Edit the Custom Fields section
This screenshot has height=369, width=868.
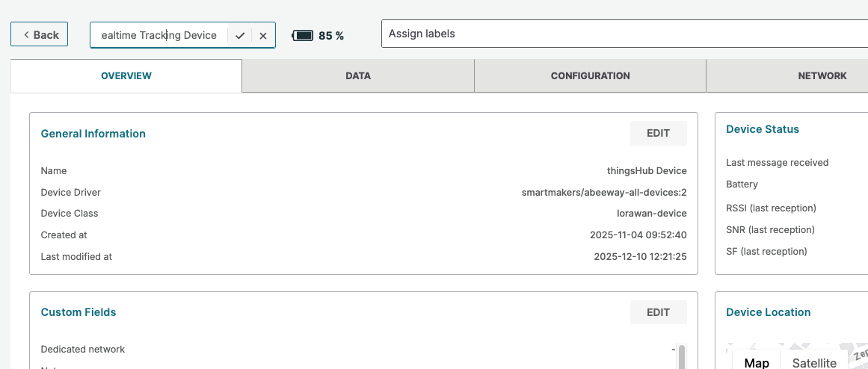(x=658, y=312)
